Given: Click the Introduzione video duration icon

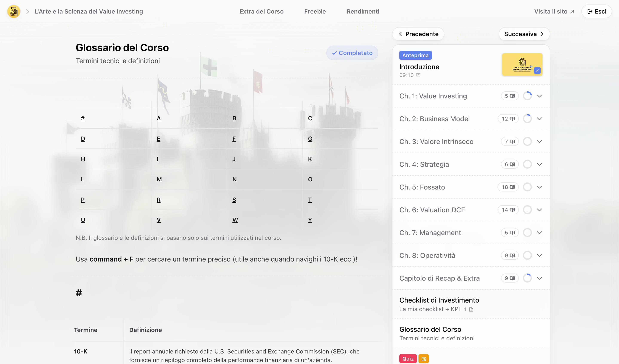Looking at the screenshot, I should tap(418, 75).
